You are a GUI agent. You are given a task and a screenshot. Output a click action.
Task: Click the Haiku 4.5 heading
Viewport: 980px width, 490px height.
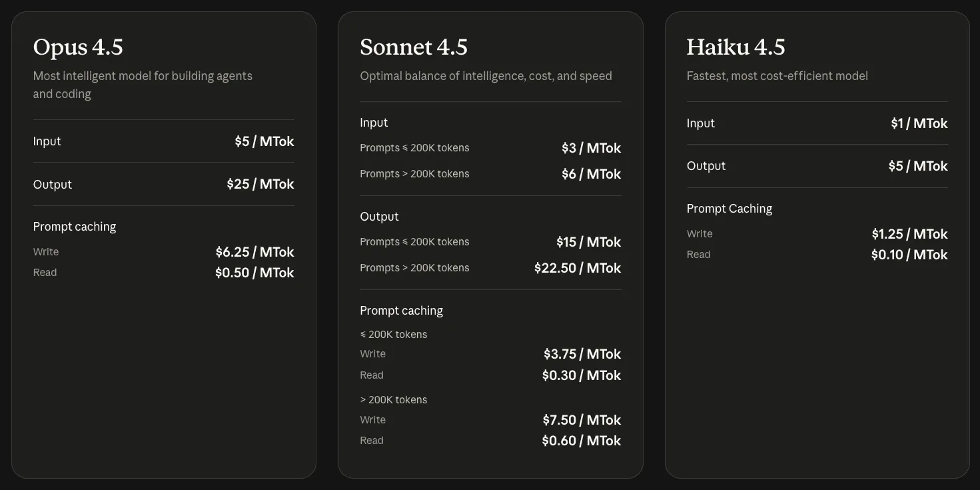click(735, 47)
